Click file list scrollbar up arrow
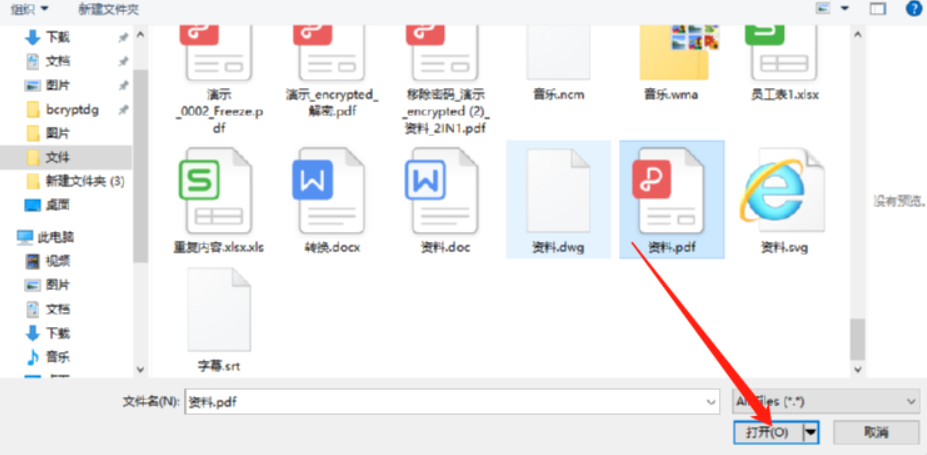927x455 pixels. [857, 35]
